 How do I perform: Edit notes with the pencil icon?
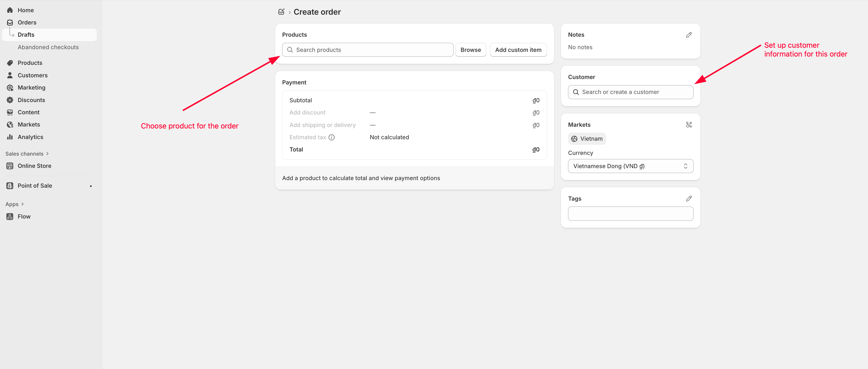pyautogui.click(x=689, y=35)
